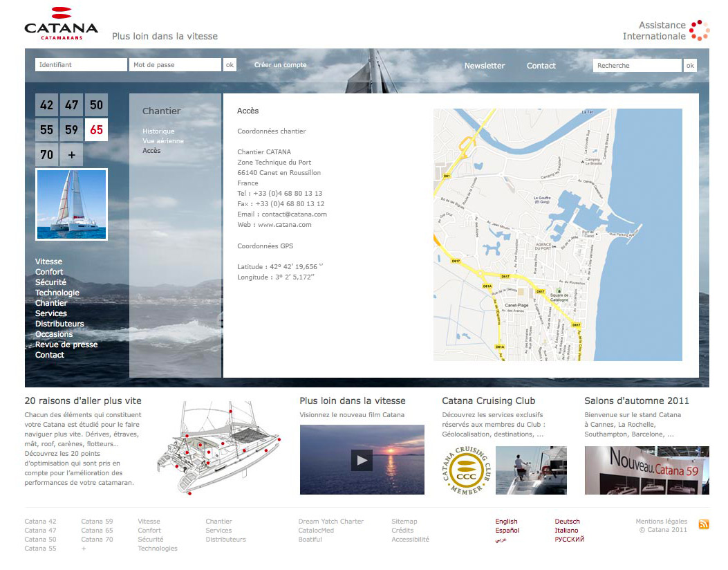The image size is (728, 570).
Task: Go to Services in sidebar menu
Action: (x=51, y=313)
